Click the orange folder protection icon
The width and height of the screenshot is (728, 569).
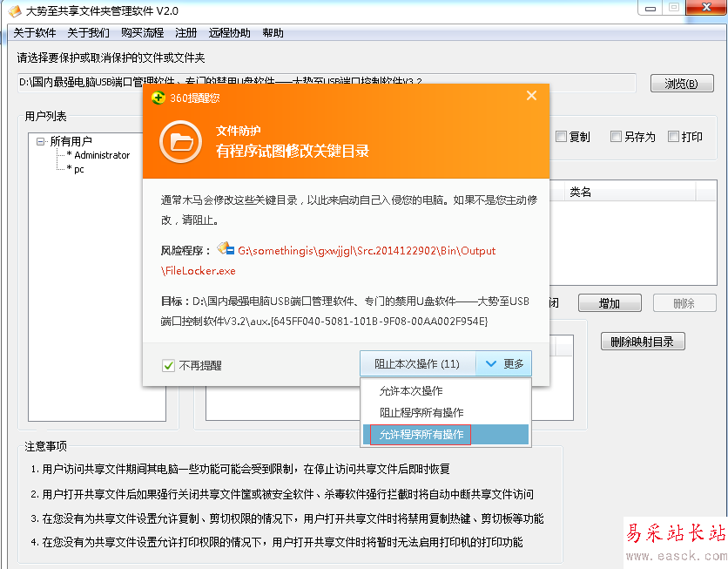point(180,142)
